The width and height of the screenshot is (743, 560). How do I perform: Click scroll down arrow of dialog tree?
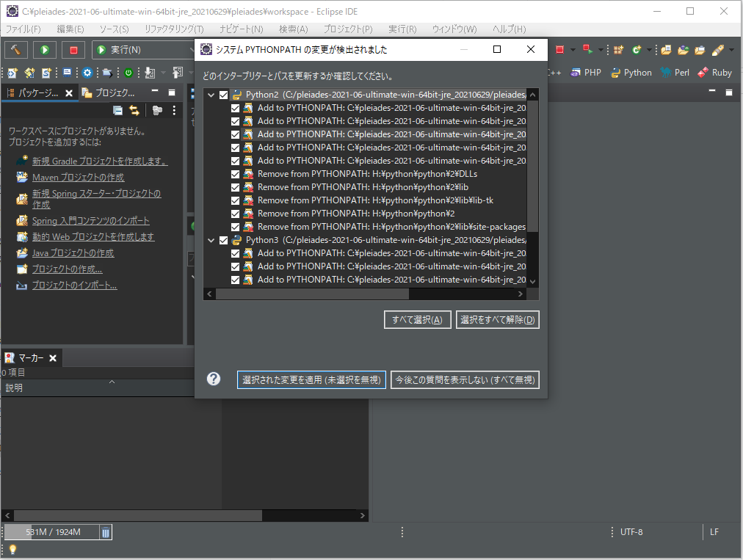click(x=532, y=282)
